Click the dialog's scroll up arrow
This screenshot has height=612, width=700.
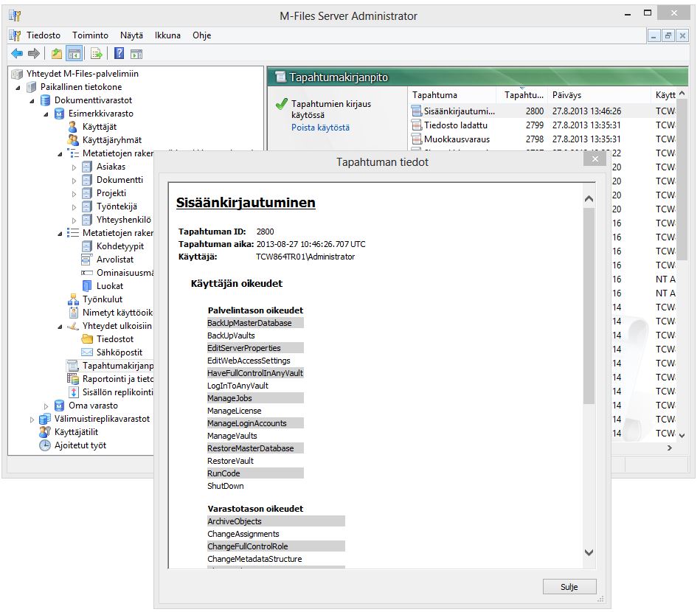pyautogui.click(x=589, y=198)
